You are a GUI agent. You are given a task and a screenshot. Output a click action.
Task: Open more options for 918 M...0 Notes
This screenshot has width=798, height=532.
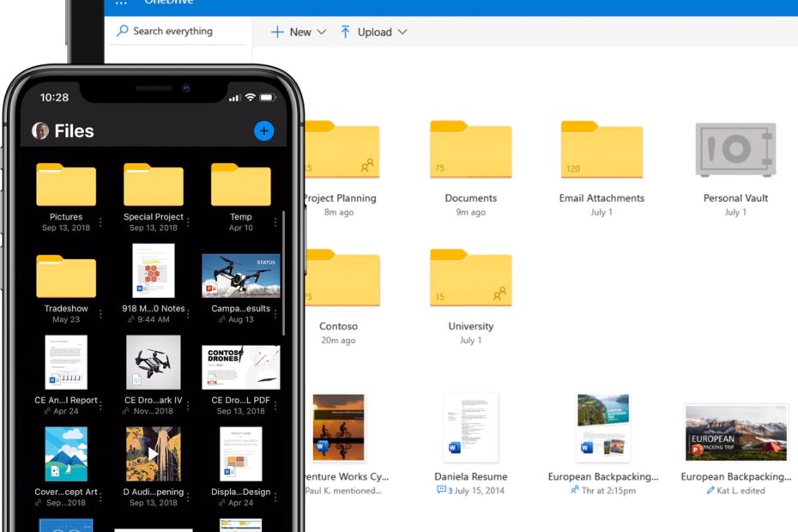(x=188, y=313)
